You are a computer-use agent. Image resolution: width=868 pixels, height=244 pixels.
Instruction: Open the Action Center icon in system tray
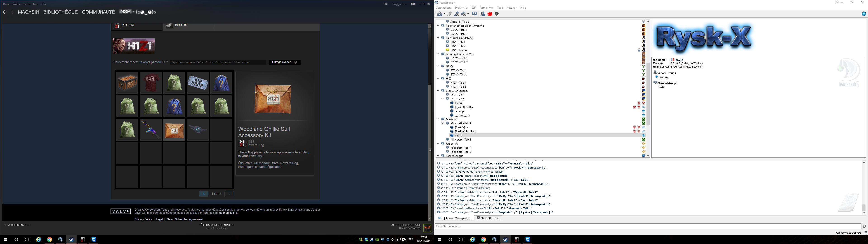[x=404, y=240]
